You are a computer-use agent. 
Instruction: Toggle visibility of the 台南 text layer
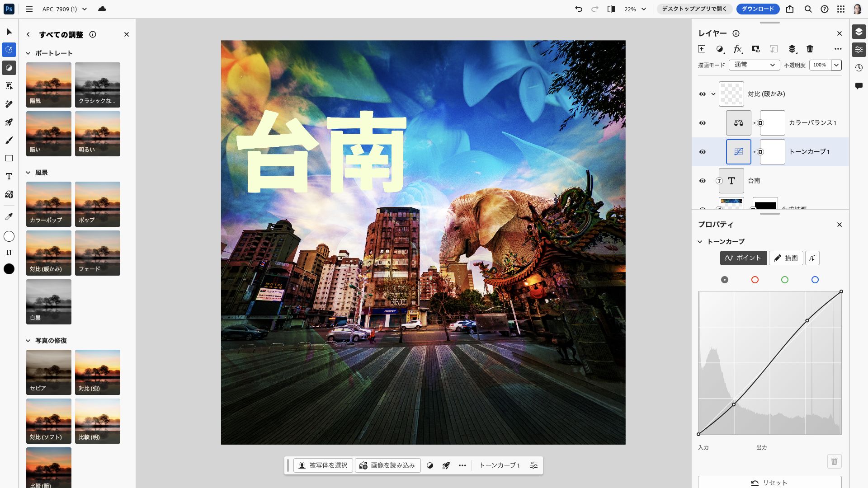click(703, 181)
